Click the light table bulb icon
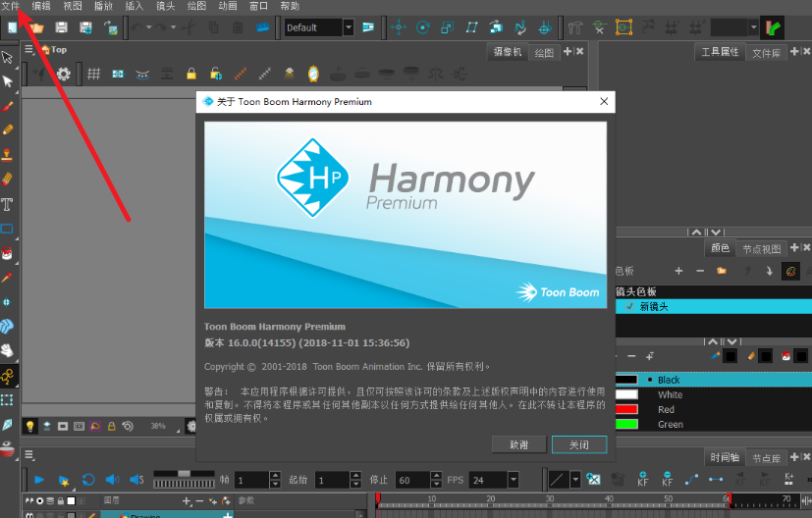Image resolution: width=812 pixels, height=518 pixels. pyautogui.click(x=30, y=426)
